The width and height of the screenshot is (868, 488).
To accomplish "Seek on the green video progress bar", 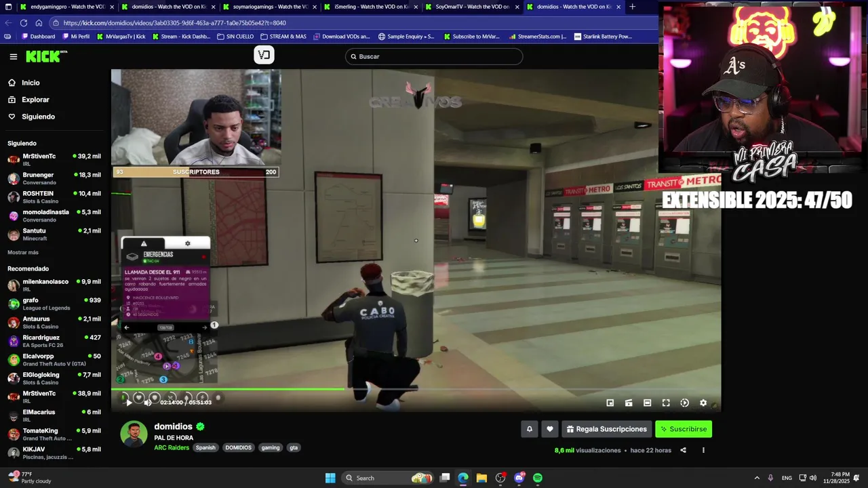I will (416, 389).
